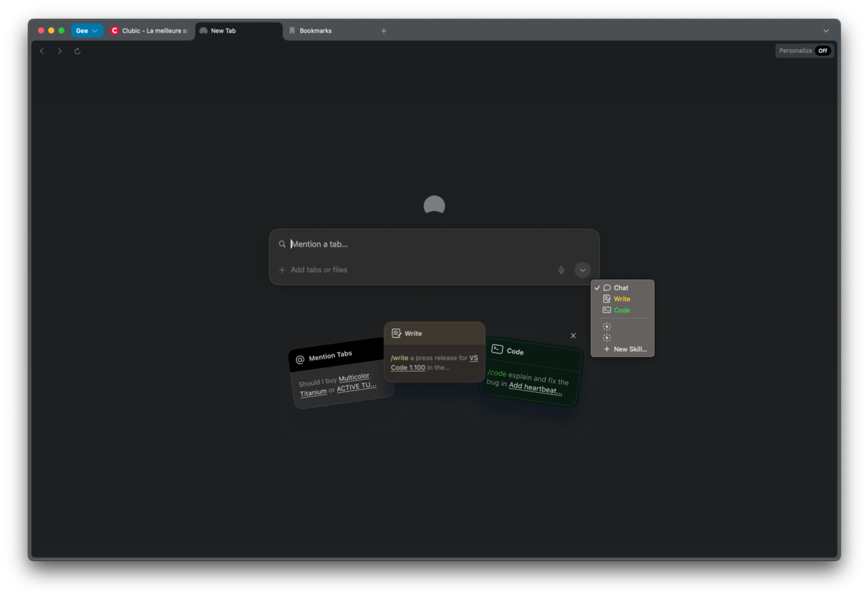This screenshot has height=598, width=868.
Task: Click the Dia logo above the search box
Action: point(434,205)
